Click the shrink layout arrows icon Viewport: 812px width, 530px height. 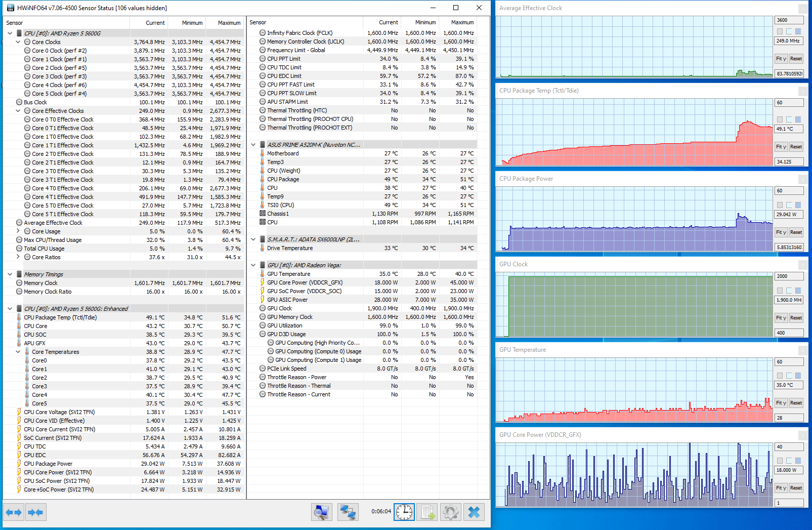tap(35, 512)
